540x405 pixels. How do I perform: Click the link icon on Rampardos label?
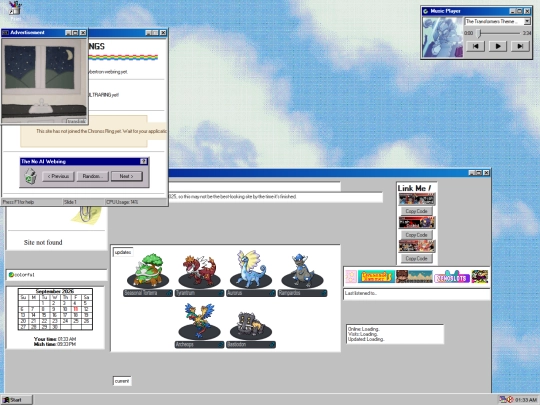pyautogui.click(x=323, y=293)
